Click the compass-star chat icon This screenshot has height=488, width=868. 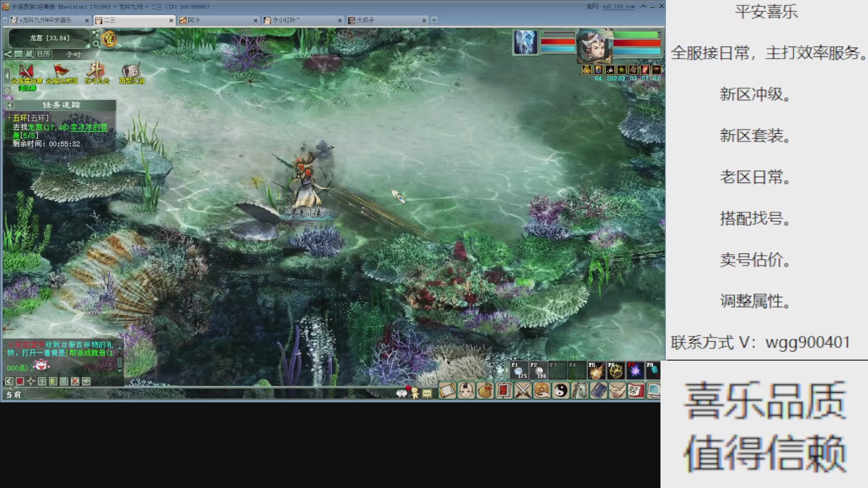pos(31,381)
